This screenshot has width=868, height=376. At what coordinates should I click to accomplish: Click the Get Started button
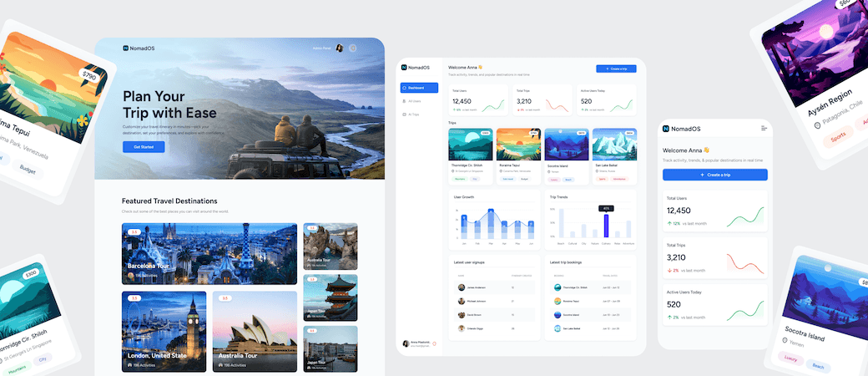coord(144,147)
